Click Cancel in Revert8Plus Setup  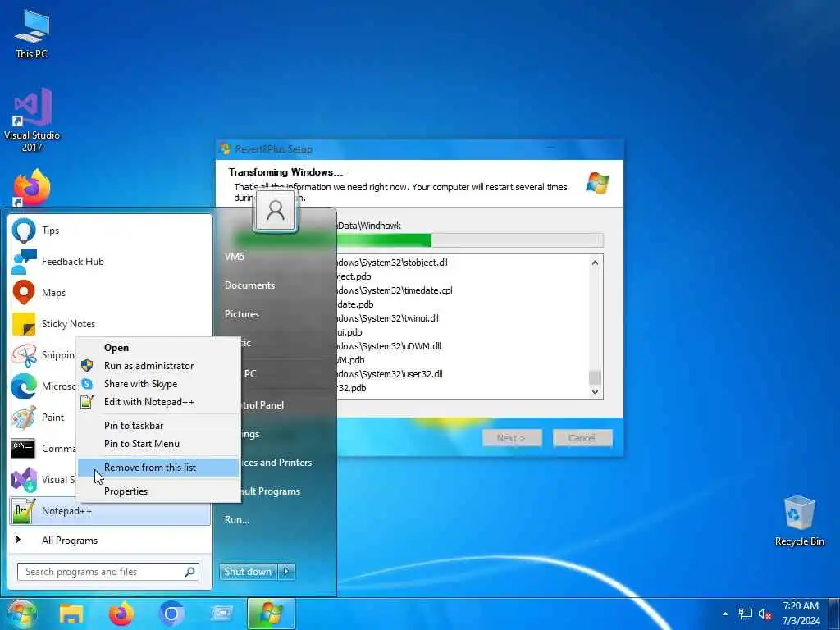582,438
